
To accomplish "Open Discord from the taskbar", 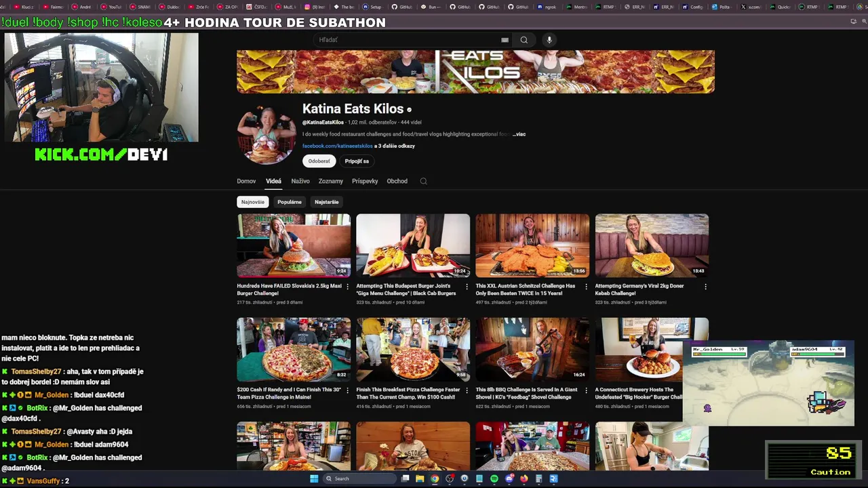I will point(509,479).
